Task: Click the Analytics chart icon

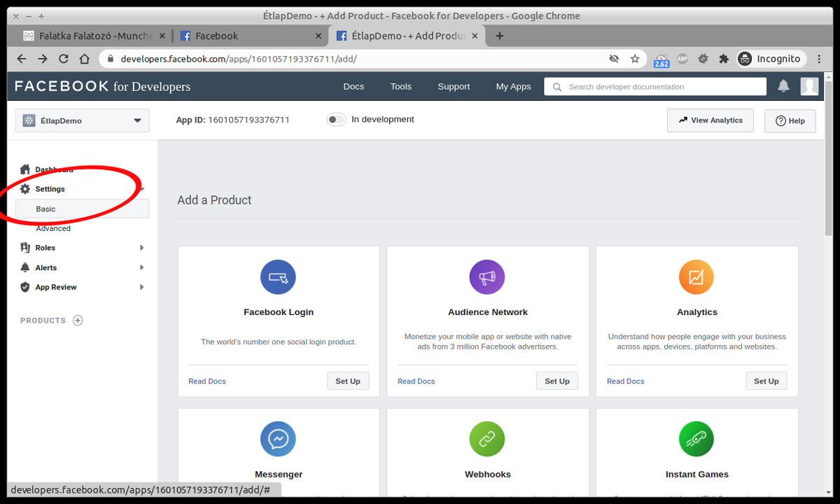Action: coord(696,277)
